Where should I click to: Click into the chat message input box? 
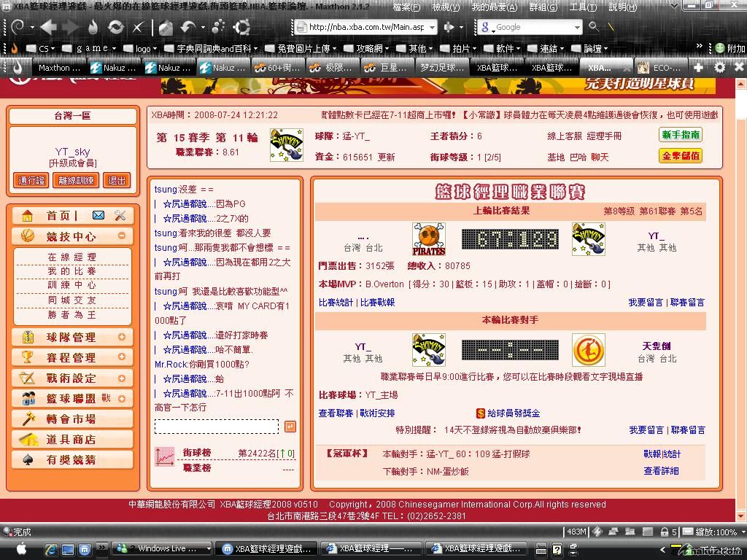216,427
